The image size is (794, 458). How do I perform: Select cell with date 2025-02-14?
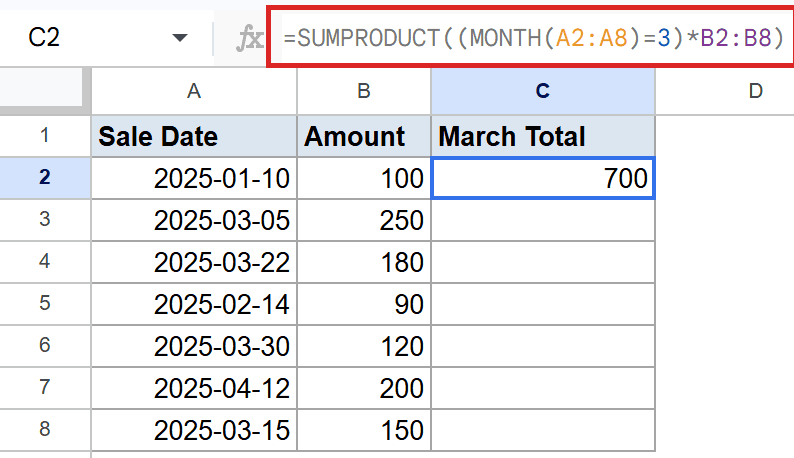pyautogui.click(x=194, y=304)
